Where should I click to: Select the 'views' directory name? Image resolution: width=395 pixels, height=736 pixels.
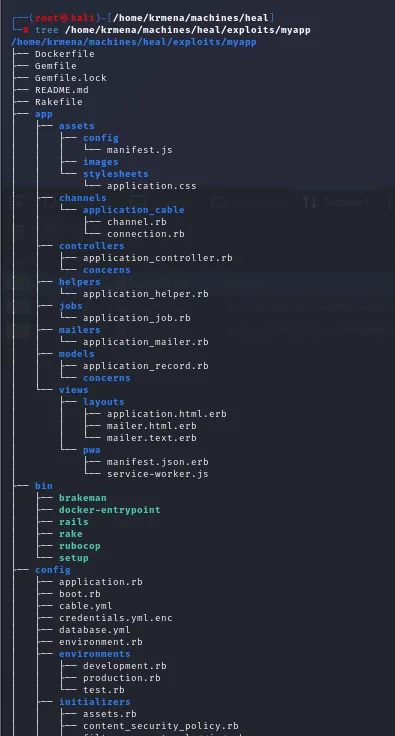pyautogui.click(x=74, y=390)
